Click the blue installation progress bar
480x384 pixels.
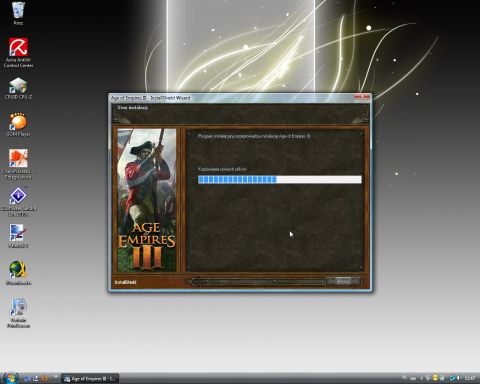(x=280, y=180)
